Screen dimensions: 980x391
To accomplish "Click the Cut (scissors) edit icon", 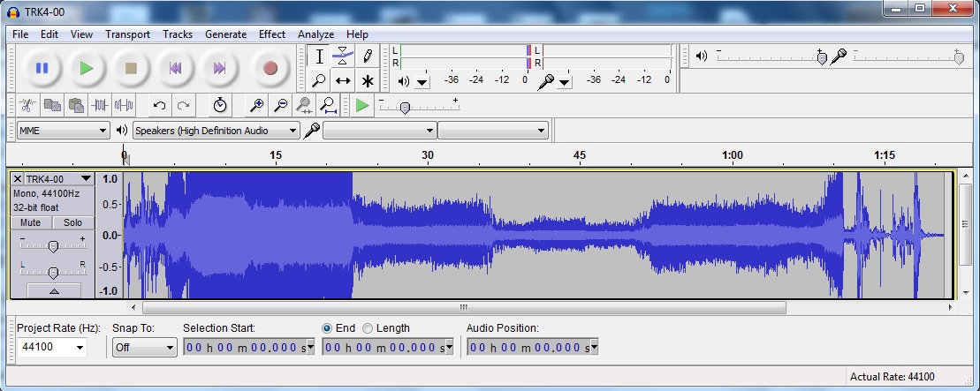I will 27,105.
